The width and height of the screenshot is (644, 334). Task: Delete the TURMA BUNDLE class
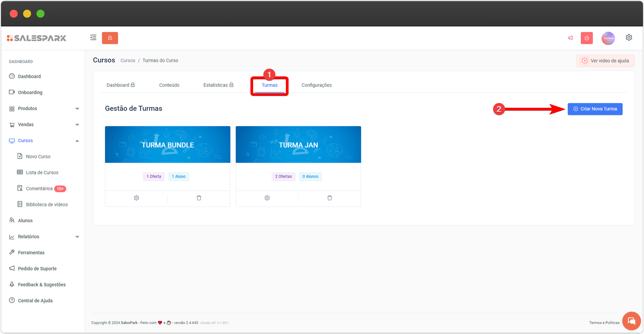[199, 198]
